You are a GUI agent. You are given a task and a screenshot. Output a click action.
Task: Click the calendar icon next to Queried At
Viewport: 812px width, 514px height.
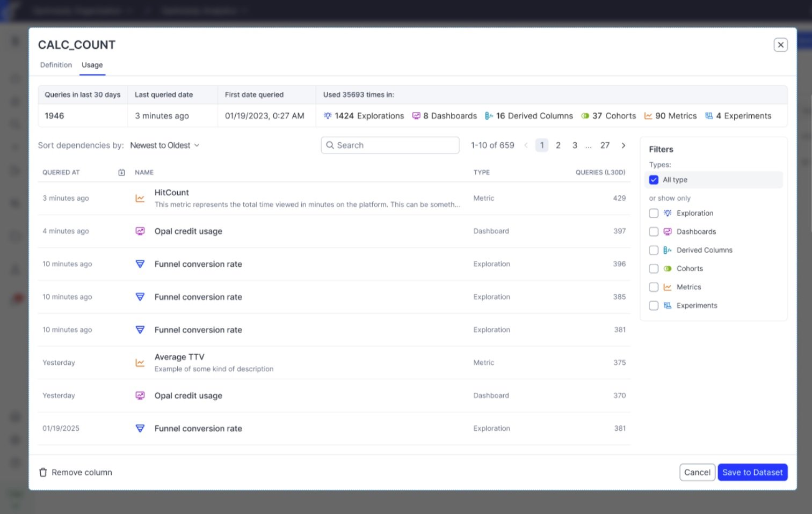(x=121, y=172)
